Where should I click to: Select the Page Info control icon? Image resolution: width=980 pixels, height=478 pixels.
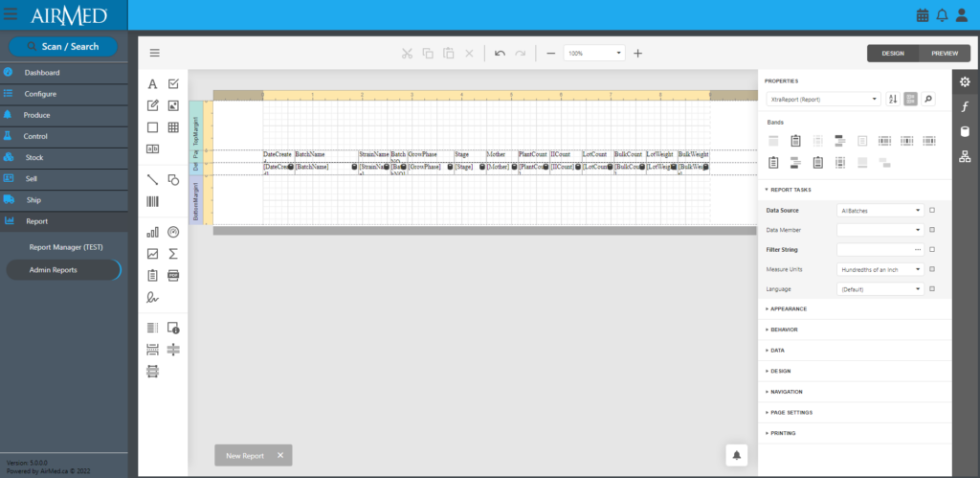tap(174, 328)
